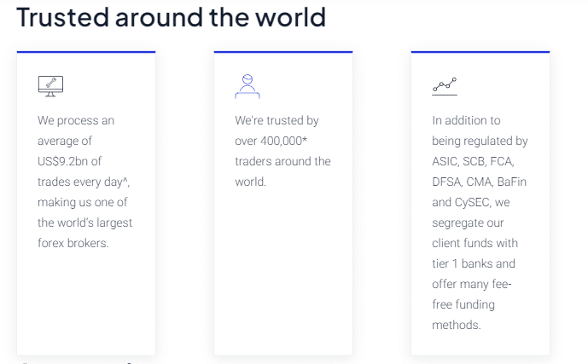588x364 pixels.
Task: Click the trader person icon
Action: pyautogui.click(x=247, y=86)
